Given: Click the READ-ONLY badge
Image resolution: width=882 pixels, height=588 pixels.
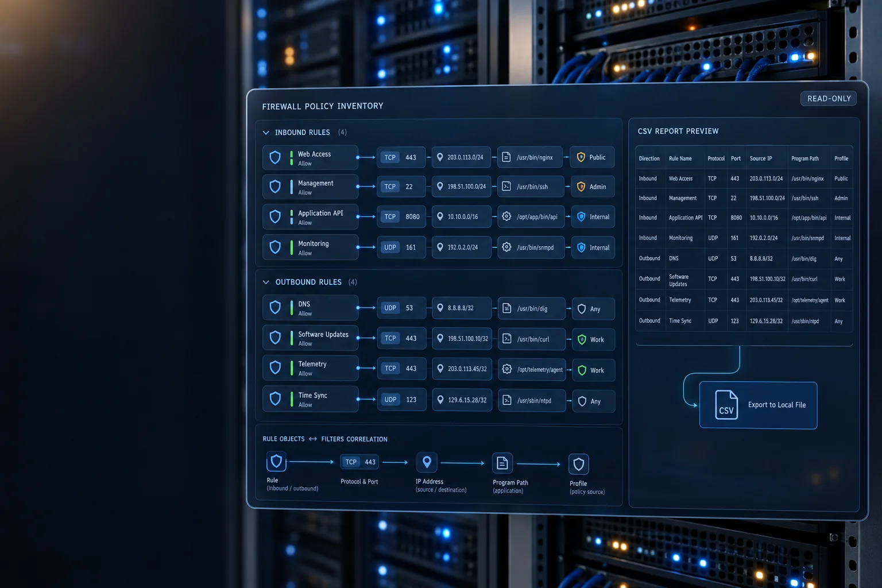Looking at the screenshot, I should pos(829,99).
